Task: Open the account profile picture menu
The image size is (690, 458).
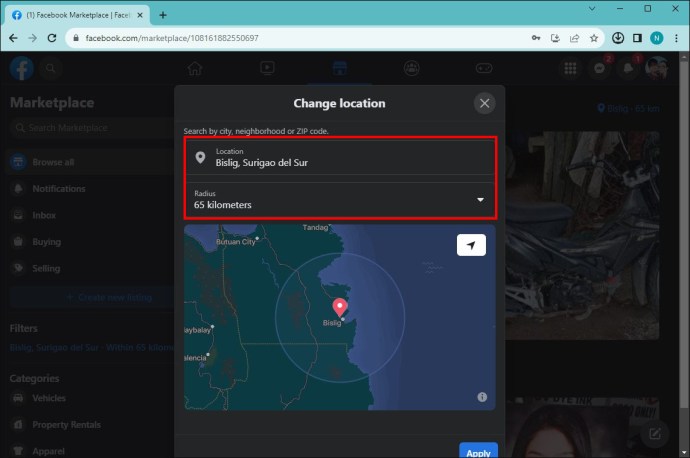Action: pos(657,68)
